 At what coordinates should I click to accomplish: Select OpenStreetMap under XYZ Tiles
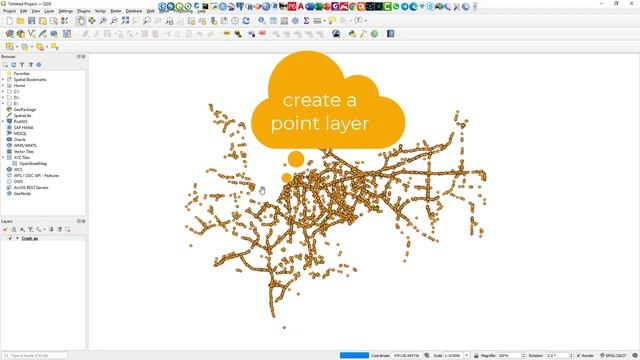(x=33, y=164)
